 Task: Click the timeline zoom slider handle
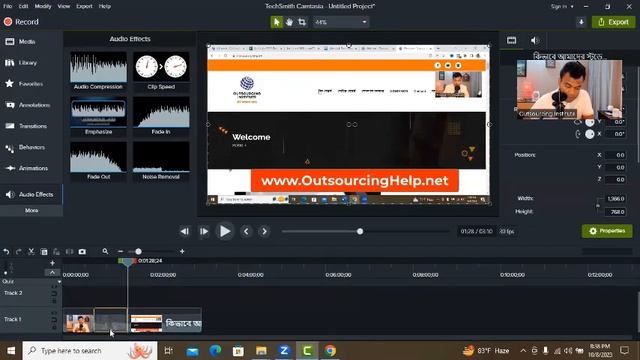pos(138,251)
